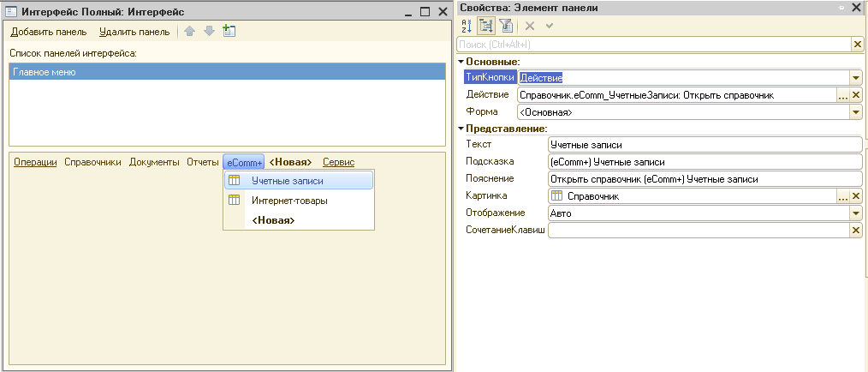Viewport: 868px width, 372px height.
Task: Clear the СочетаниеКлавиш field with X button
Action: coord(856,231)
